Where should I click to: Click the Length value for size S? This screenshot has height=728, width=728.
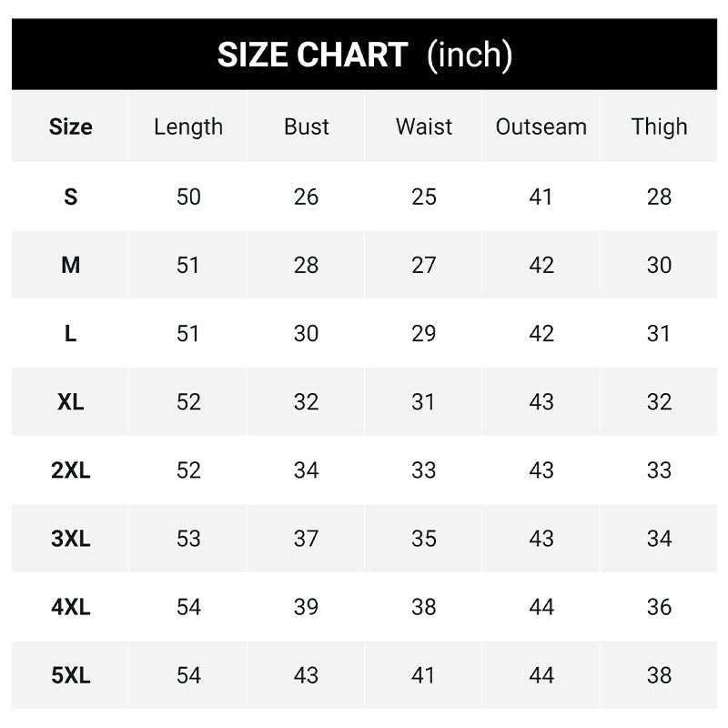click(x=188, y=197)
